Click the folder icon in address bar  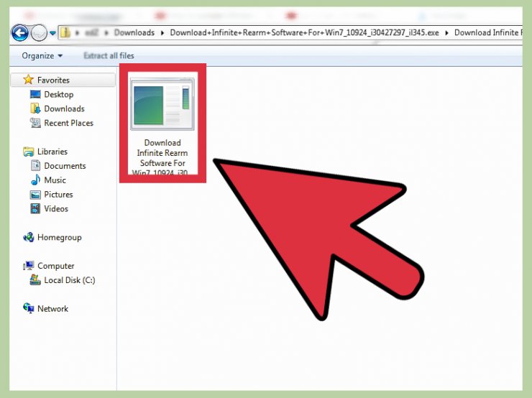65,32
